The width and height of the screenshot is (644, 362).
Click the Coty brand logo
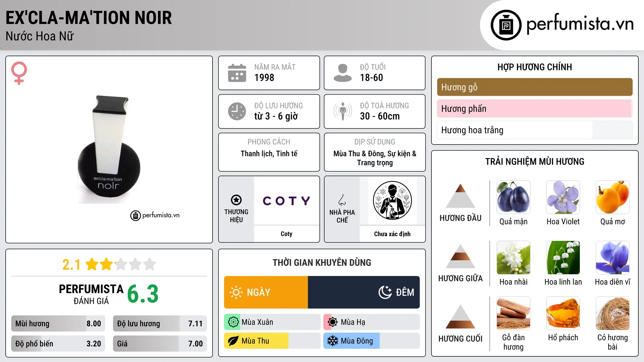click(286, 200)
